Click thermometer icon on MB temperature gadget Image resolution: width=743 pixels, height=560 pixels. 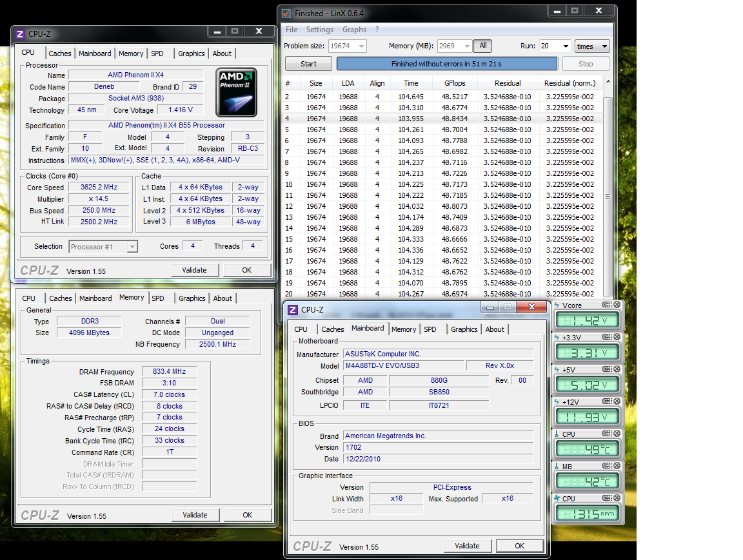557,467
